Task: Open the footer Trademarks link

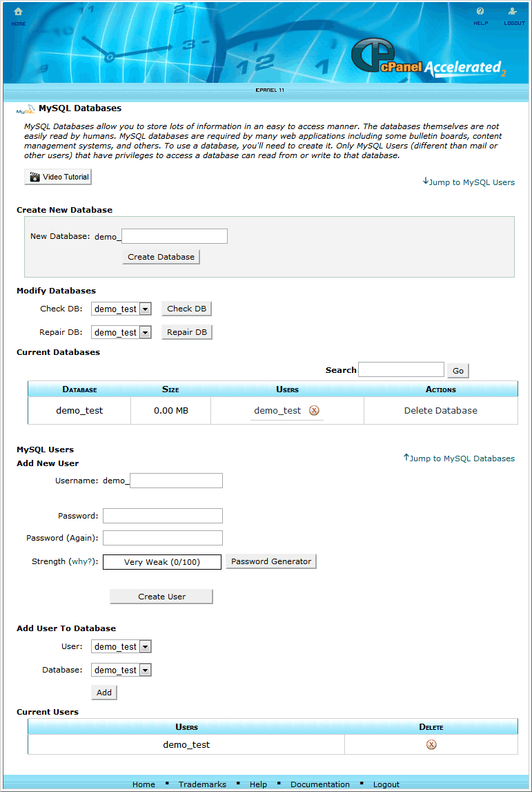Action: 202,784
